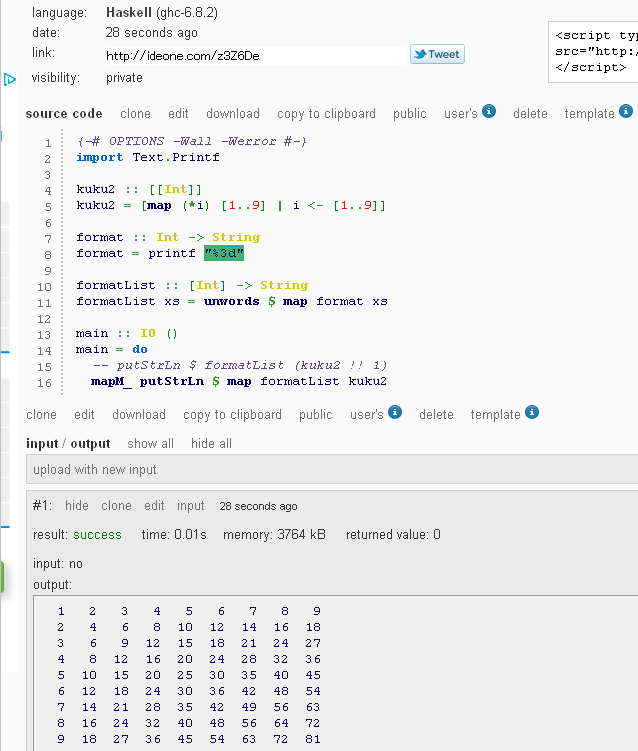Click top user's link
The height and width of the screenshot is (751, 638).
coord(461,114)
